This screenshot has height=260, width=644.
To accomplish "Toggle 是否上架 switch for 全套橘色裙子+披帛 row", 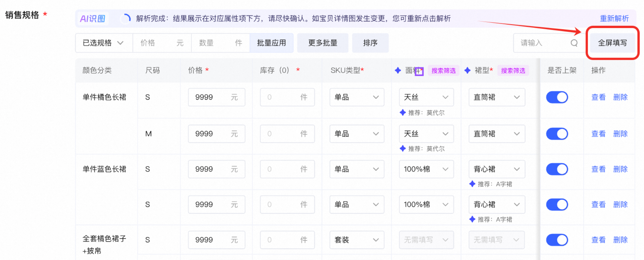I will click(557, 240).
